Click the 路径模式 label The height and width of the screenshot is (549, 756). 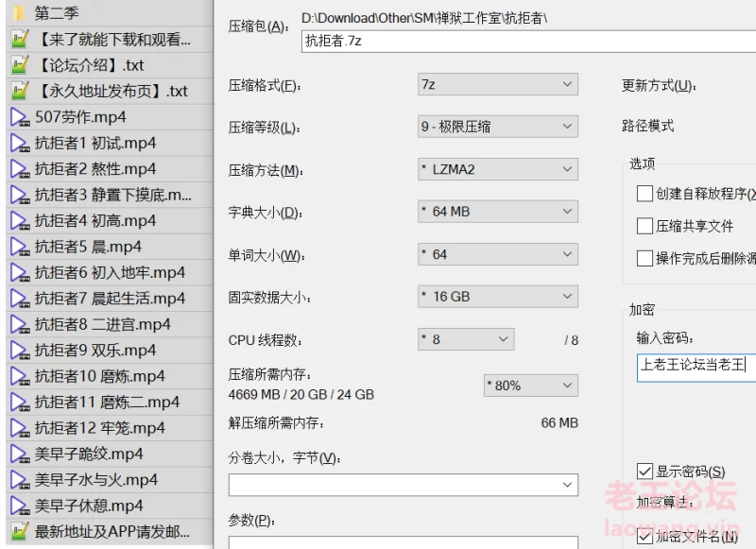pyautogui.click(x=647, y=127)
